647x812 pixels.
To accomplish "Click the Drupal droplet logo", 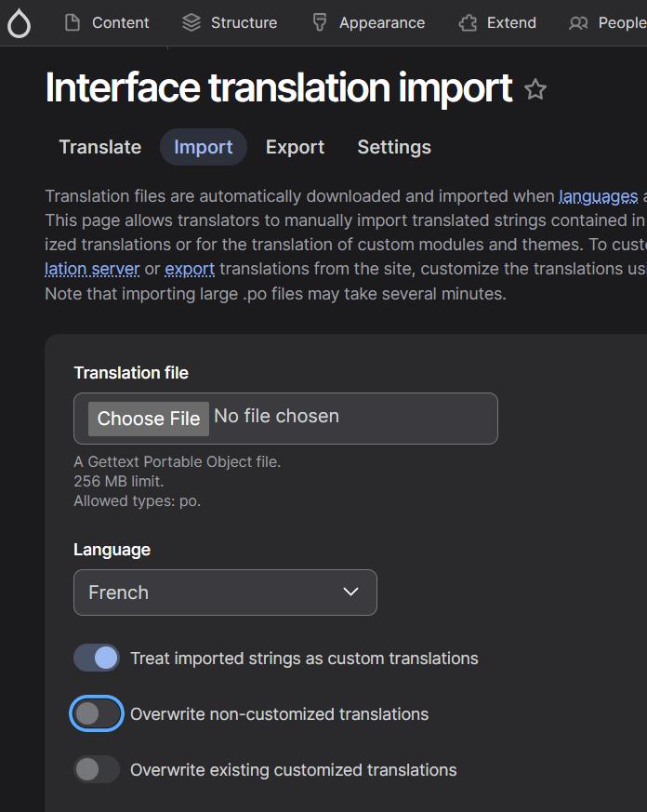I will pyautogui.click(x=18, y=21).
